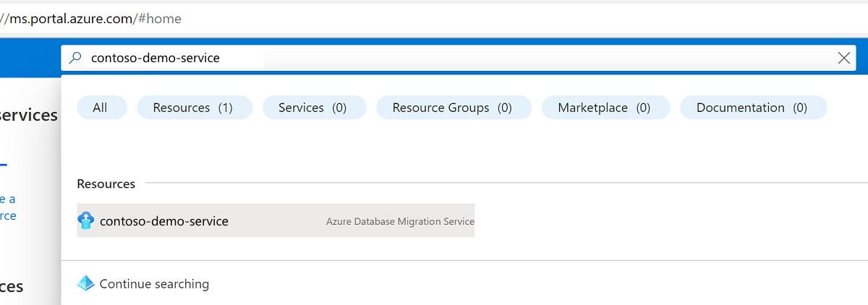Open the contoso-demo-service resource result

pyautogui.click(x=164, y=221)
